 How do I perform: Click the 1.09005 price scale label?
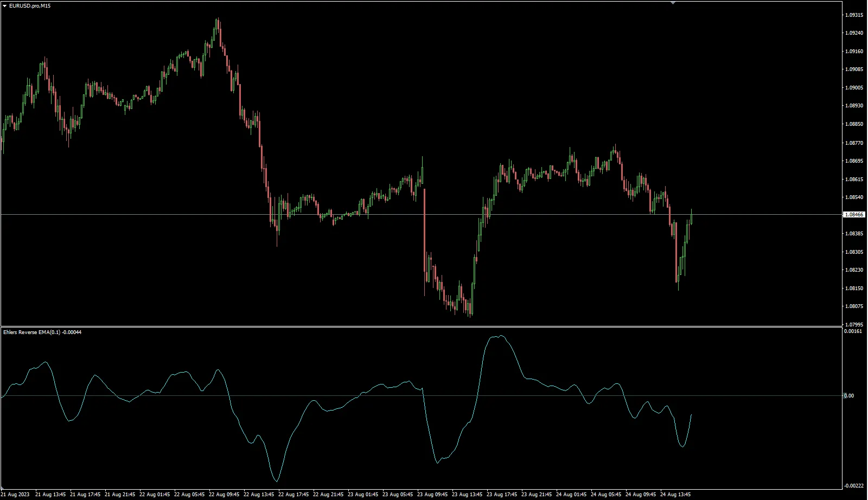(854, 87)
